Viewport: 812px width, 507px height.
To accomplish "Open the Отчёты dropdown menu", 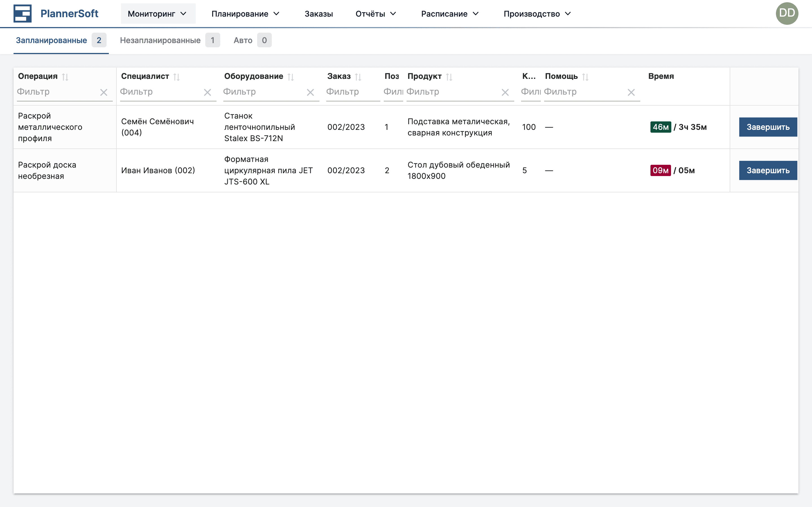I will pos(376,14).
